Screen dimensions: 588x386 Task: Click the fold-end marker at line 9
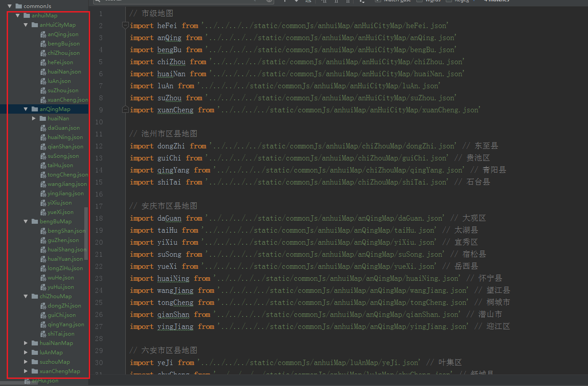click(125, 110)
